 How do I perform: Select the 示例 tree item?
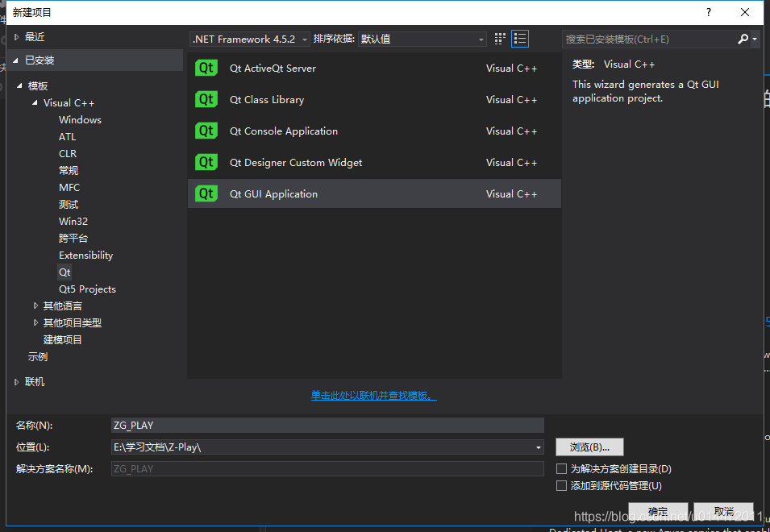[38, 357]
